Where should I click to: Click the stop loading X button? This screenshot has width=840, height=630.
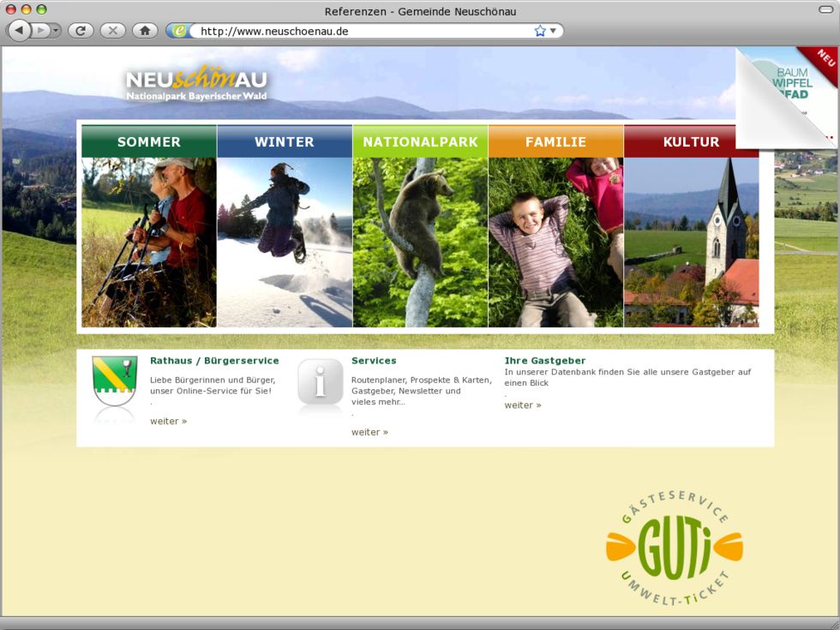(112, 31)
